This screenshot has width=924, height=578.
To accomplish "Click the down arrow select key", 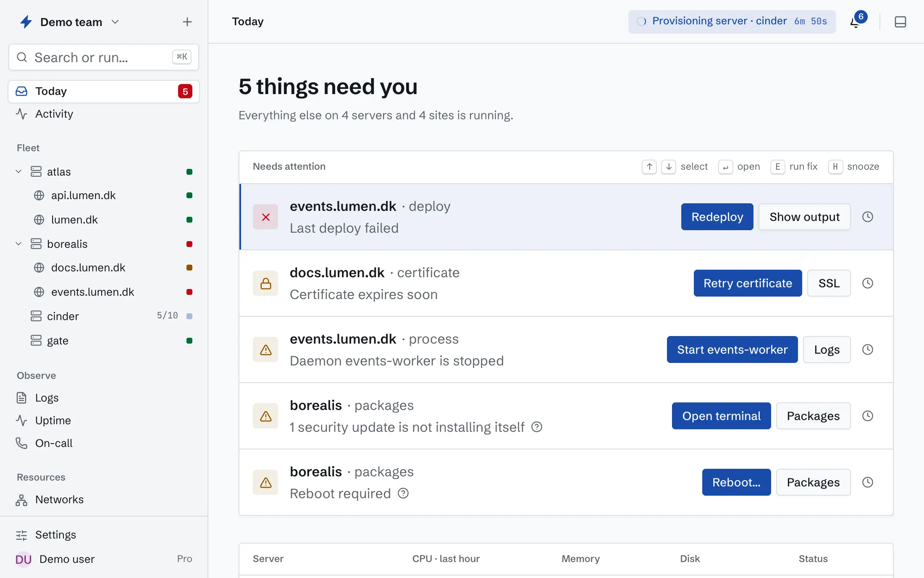I will (x=669, y=167).
